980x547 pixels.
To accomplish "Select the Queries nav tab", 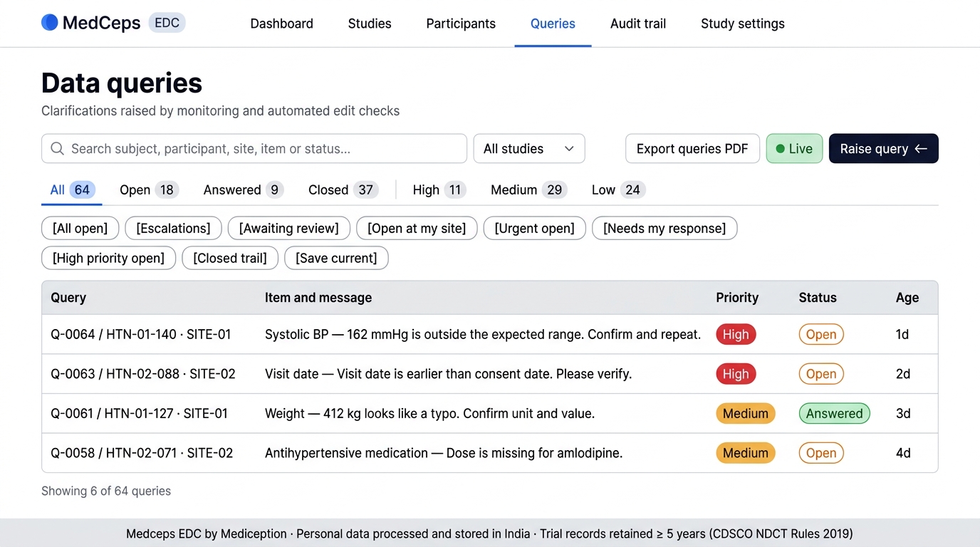I will 553,24.
